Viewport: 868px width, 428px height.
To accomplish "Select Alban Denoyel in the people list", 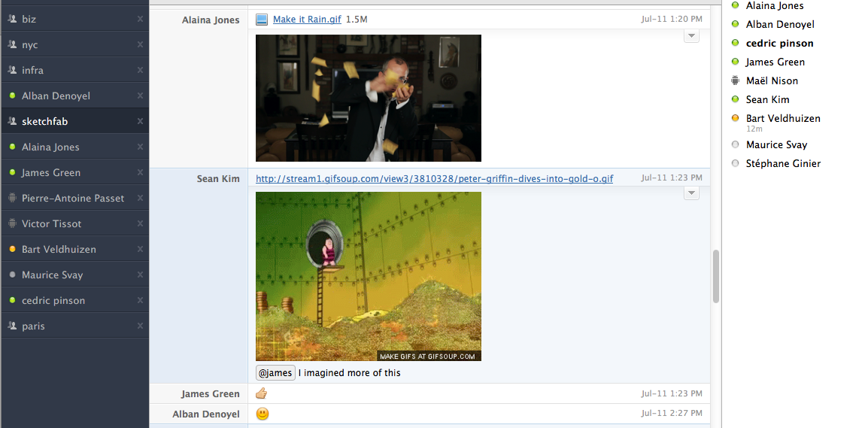I will click(780, 24).
